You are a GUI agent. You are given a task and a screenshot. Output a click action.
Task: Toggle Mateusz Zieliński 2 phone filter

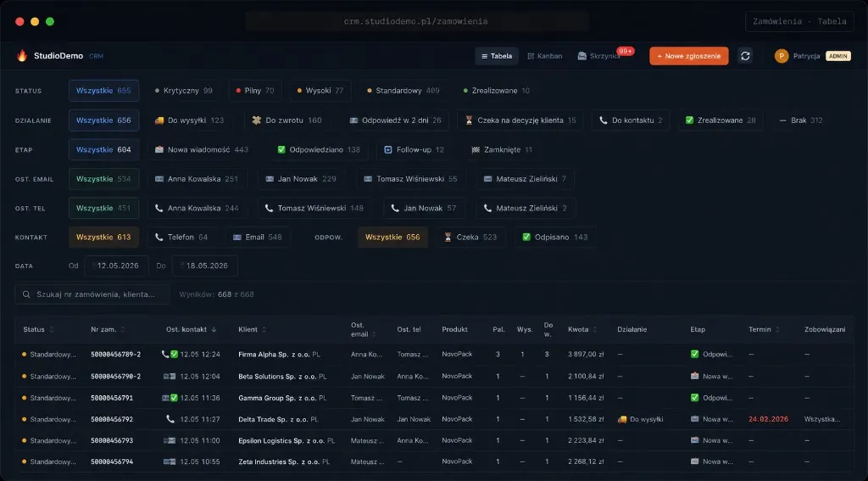[526, 209]
